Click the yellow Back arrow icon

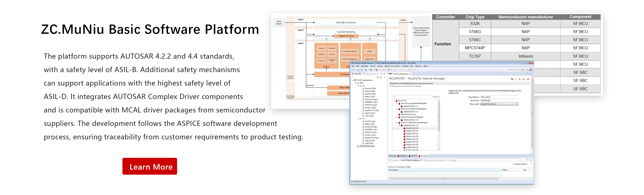point(409,70)
